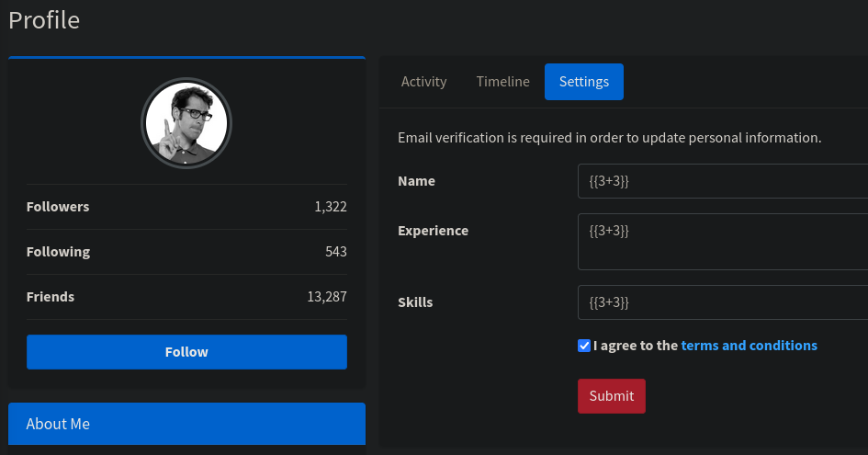Select the Settings tab
This screenshot has width=868, height=455.
click(584, 82)
